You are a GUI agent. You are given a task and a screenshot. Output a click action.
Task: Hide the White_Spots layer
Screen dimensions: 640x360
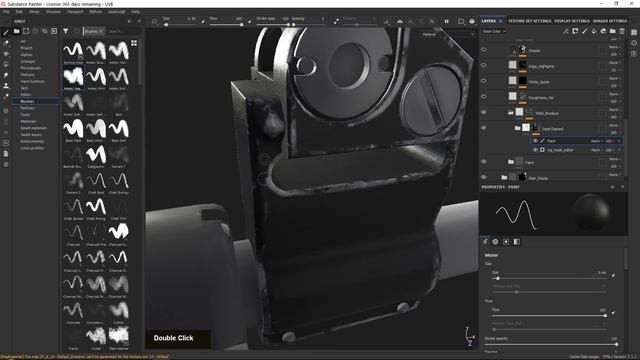pos(484,81)
